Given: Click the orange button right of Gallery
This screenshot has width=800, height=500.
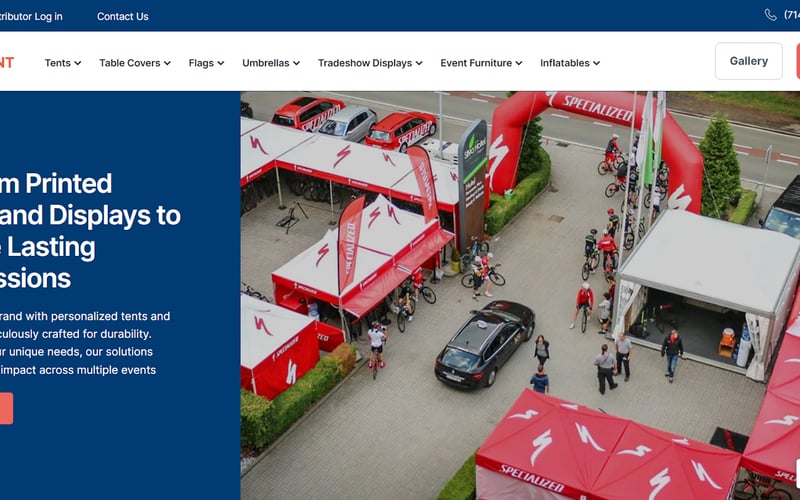Looking at the screenshot, I should [x=798, y=61].
